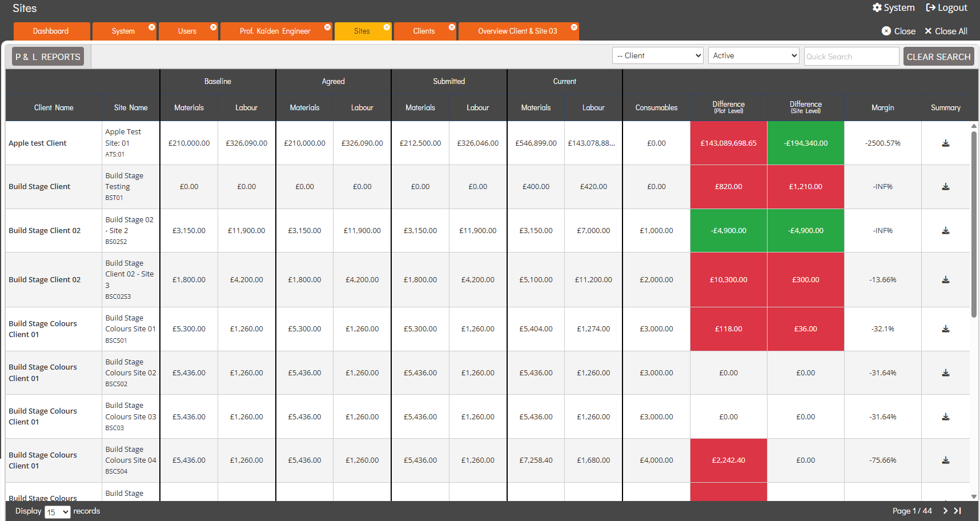
Task: Expand the Client filter dropdown
Action: [658, 55]
